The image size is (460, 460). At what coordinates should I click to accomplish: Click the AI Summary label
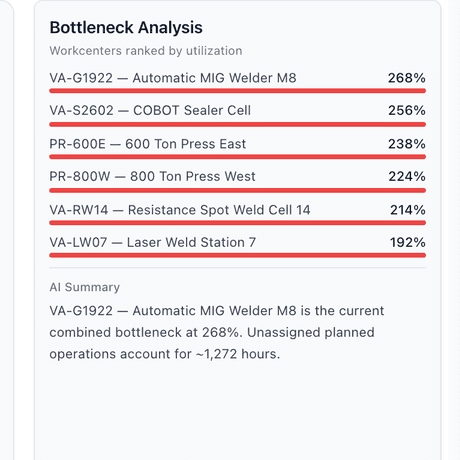(85, 287)
